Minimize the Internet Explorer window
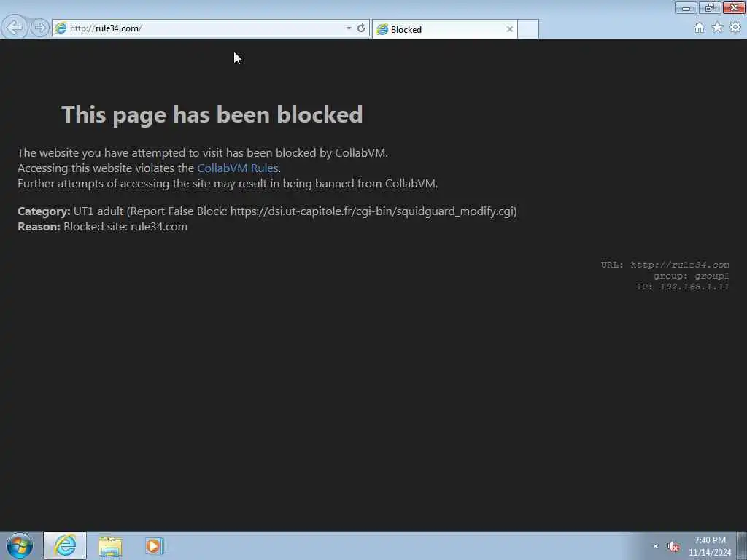Viewport: 747px width, 560px height. click(686, 8)
